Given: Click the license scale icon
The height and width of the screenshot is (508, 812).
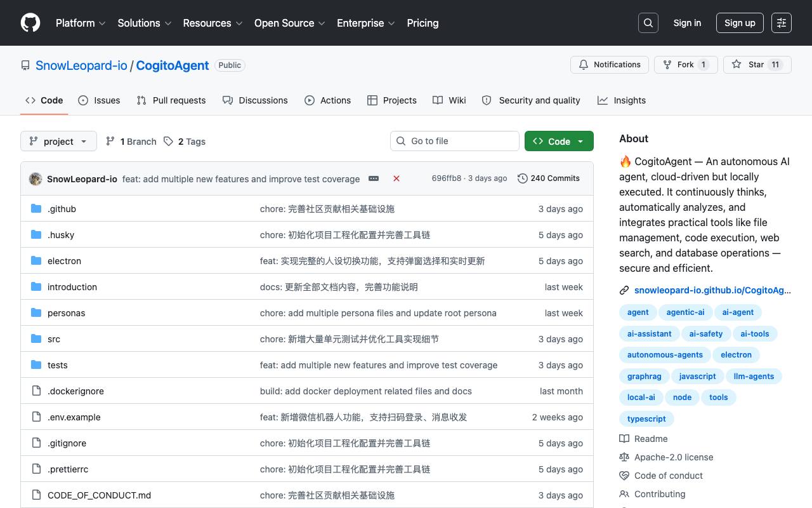Looking at the screenshot, I should click(624, 457).
